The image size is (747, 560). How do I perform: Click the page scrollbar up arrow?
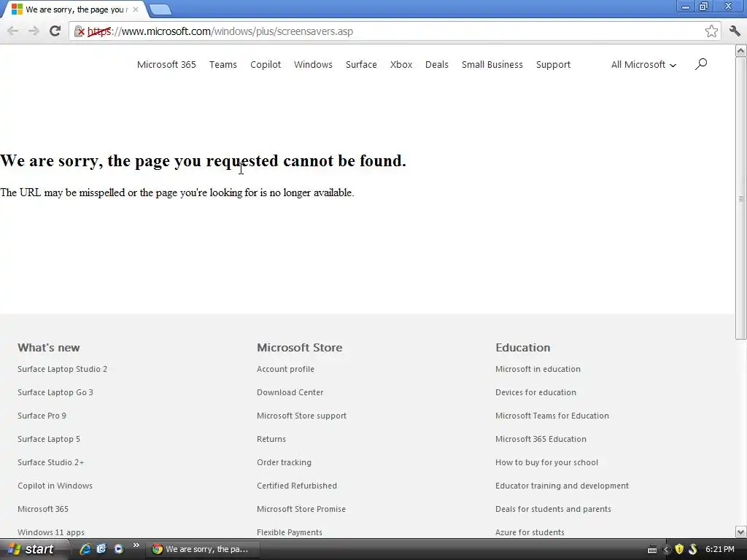tap(741, 50)
